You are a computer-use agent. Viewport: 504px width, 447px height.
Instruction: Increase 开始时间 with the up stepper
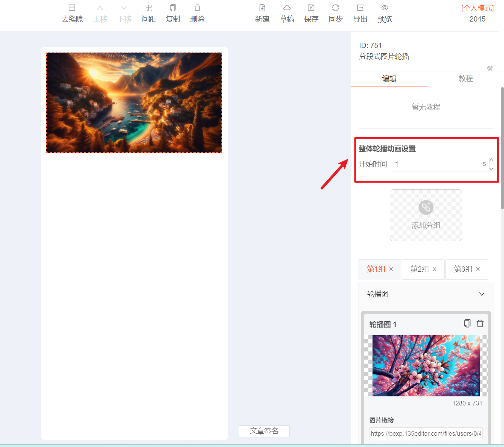491,160
